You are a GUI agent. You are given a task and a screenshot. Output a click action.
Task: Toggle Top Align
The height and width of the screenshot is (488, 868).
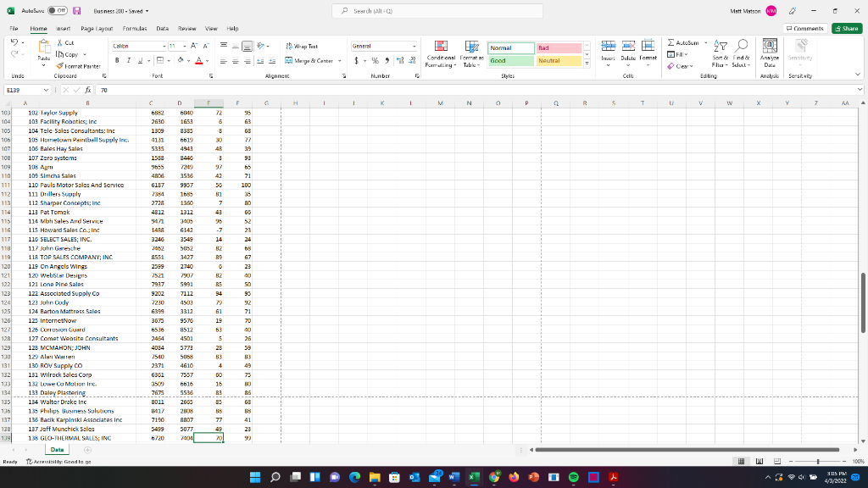pos(224,46)
